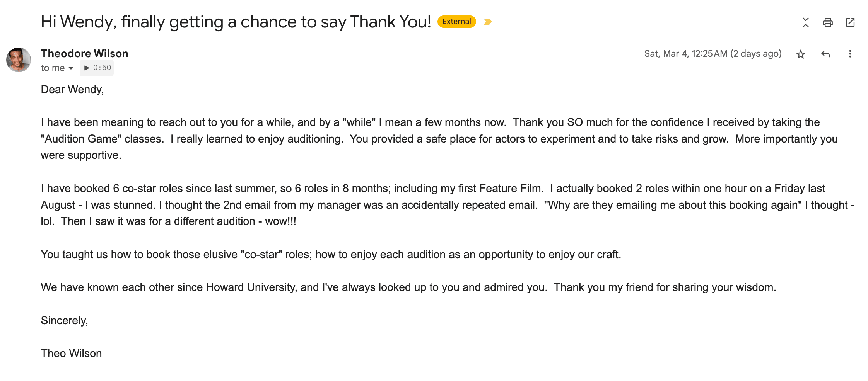Click the email subject line heading
The height and width of the screenshot is (381, 868).
pos(236,22)
